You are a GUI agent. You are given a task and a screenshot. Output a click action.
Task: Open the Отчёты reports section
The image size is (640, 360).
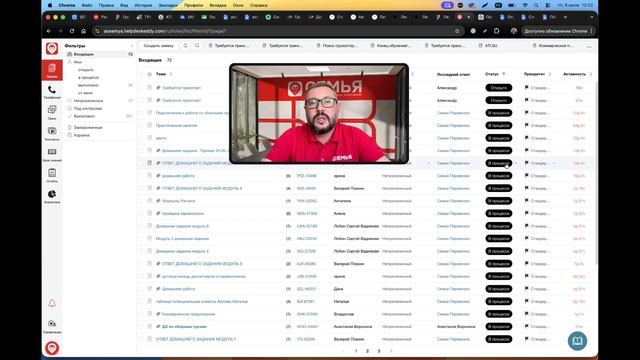tap(52, 175)
